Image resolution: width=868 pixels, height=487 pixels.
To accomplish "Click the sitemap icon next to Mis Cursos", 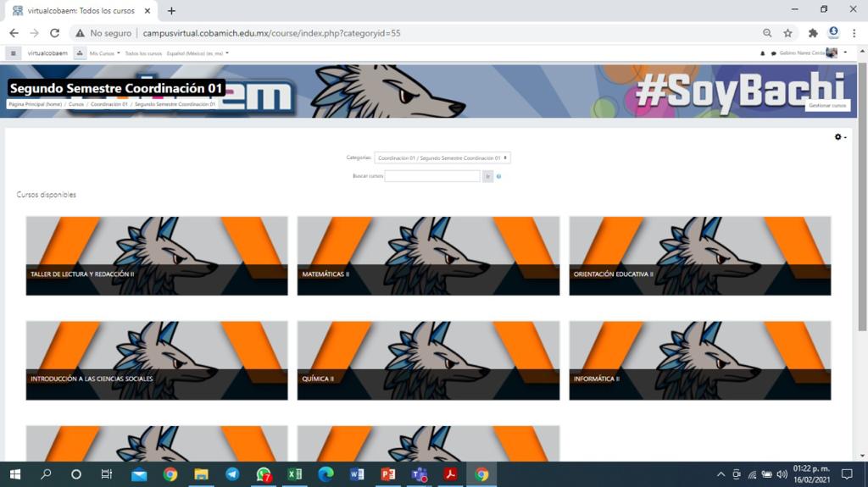I will click(x=80, y=53).
